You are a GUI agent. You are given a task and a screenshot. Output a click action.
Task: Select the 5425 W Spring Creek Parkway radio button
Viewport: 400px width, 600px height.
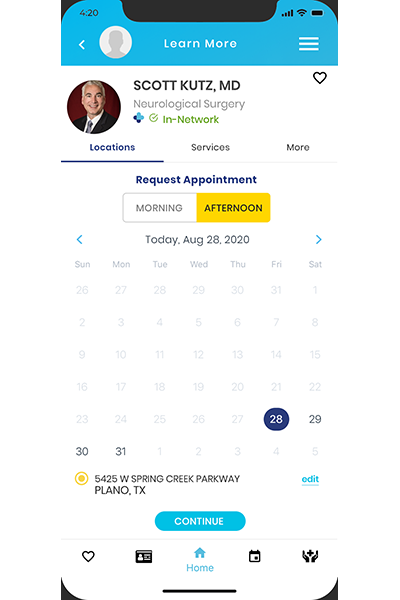pyautogui.click(x=82, y=478)
